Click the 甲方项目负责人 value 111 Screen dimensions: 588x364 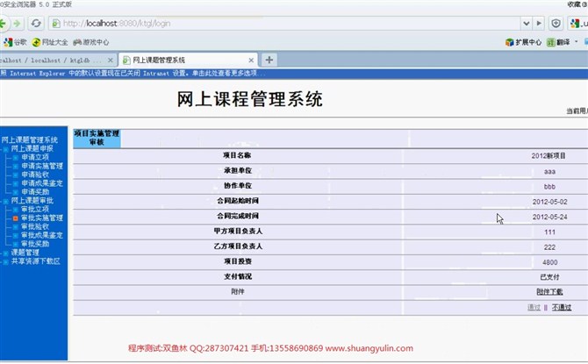549,232
